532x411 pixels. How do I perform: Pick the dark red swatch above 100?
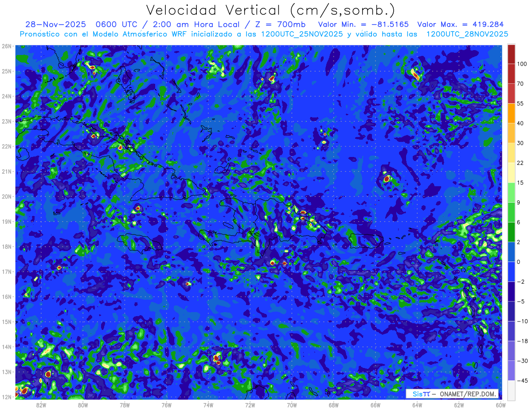click(511, 54)
